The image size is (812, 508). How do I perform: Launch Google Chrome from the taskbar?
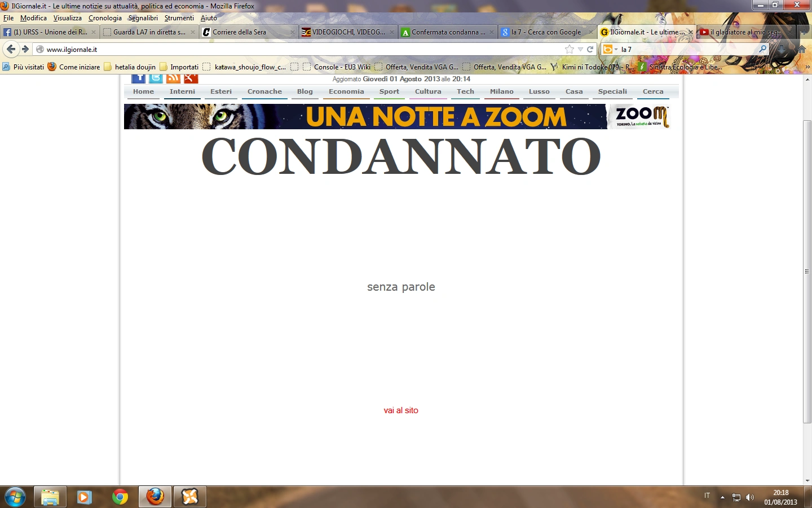pyautogui.click(x=120, y=497)
